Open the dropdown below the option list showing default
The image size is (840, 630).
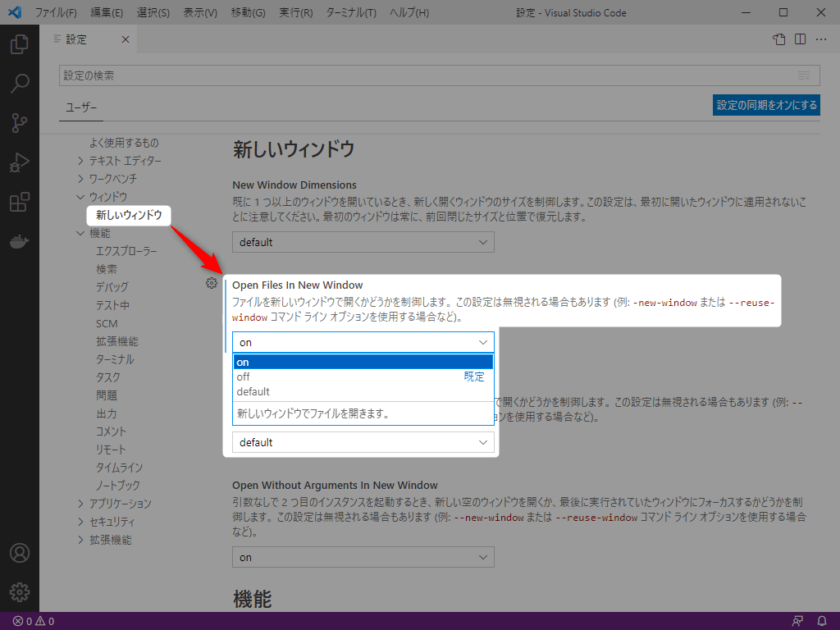(x=363, y=442)
